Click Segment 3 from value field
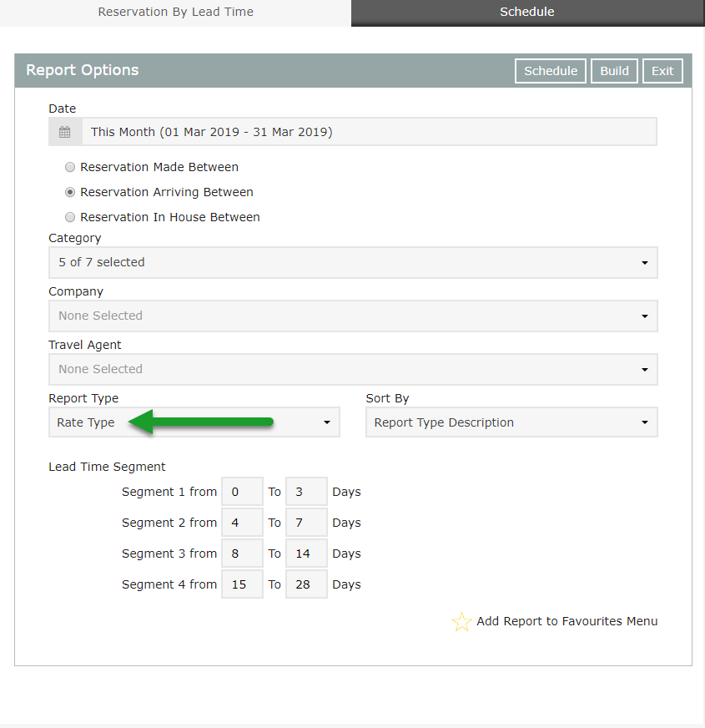 click(242, 554)
